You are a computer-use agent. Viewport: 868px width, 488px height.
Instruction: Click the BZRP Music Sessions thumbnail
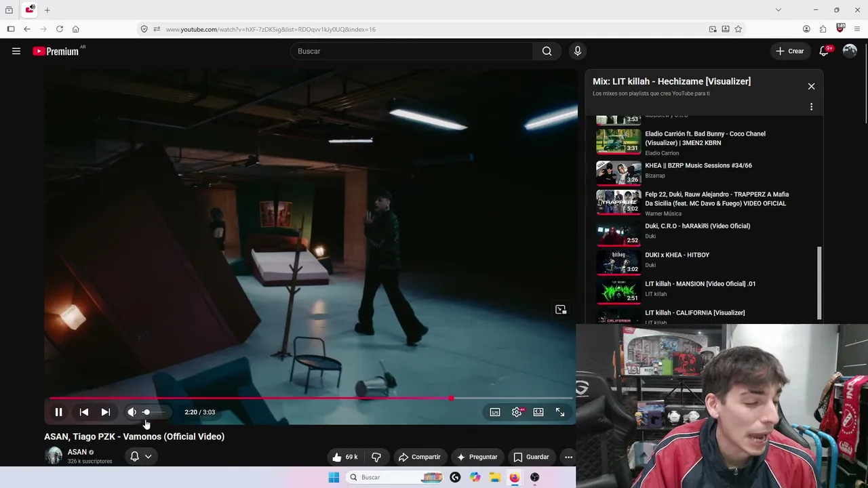618,172
